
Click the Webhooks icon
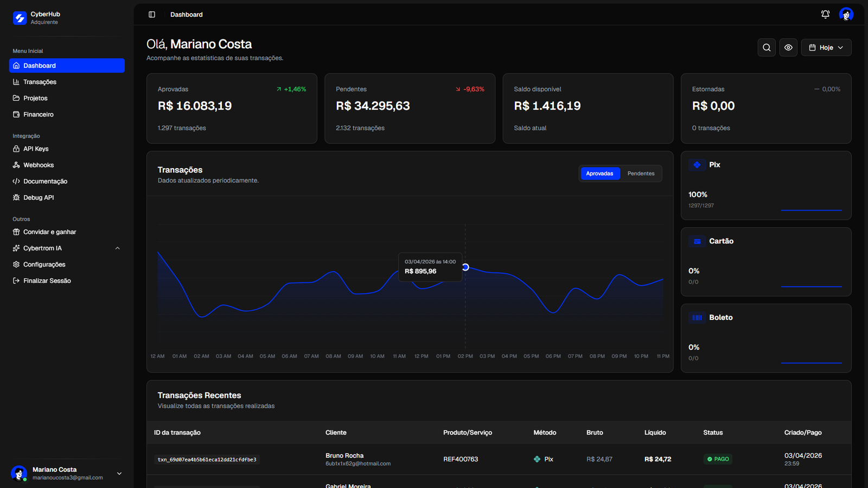16,165
